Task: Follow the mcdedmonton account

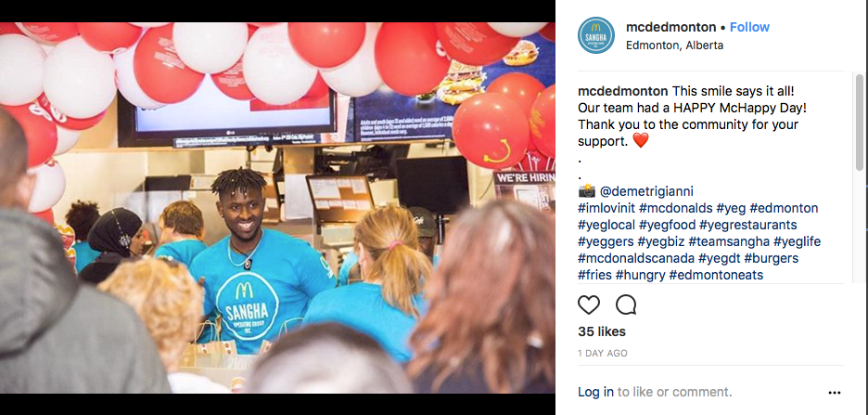Action: [749, 27]
